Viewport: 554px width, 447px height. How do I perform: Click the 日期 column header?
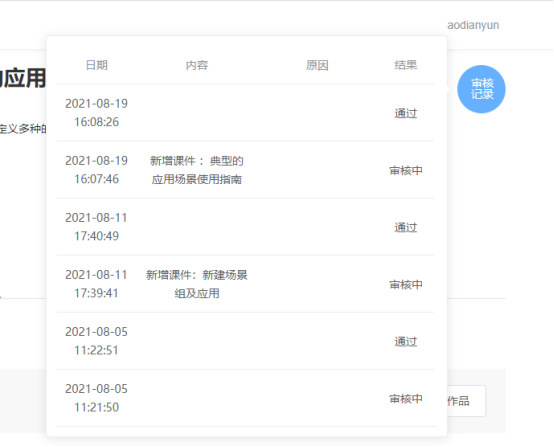click(96, 65)
